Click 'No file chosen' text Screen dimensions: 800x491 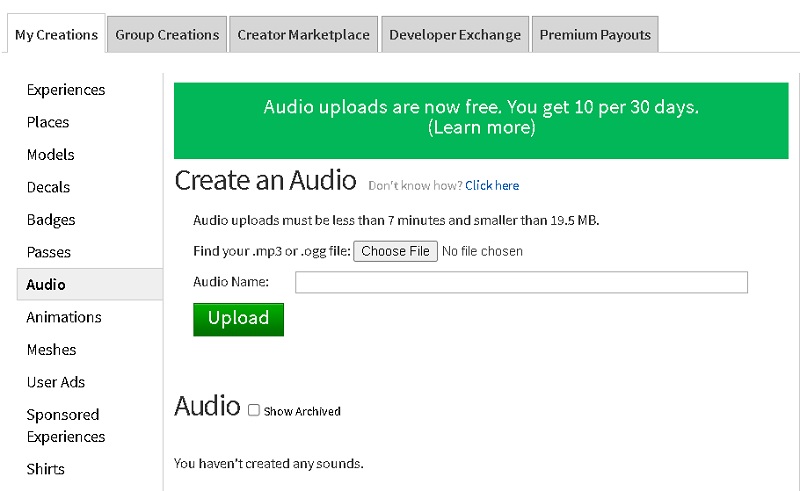tap(482, 251)
